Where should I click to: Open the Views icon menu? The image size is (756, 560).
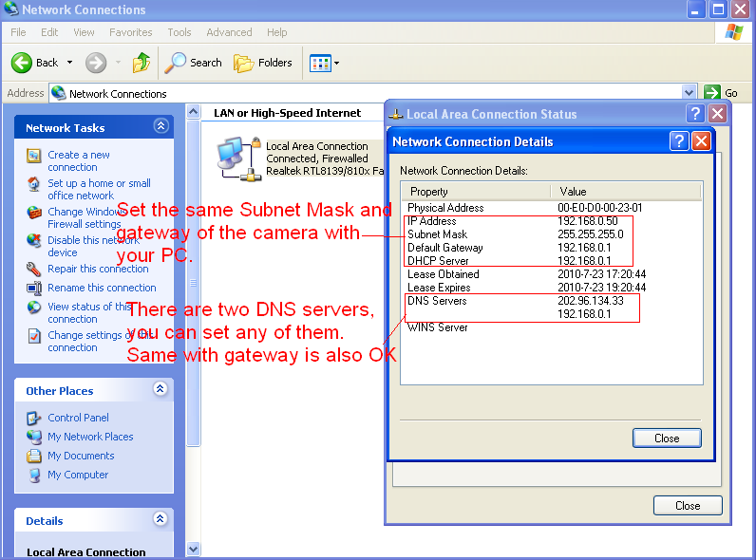(320, 64)
